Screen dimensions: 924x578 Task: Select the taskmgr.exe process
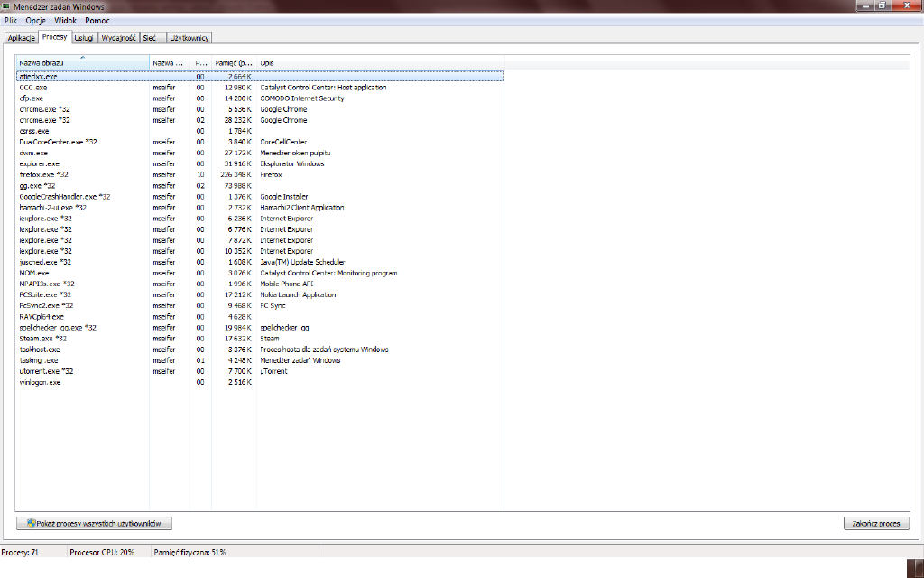point(260,360)
